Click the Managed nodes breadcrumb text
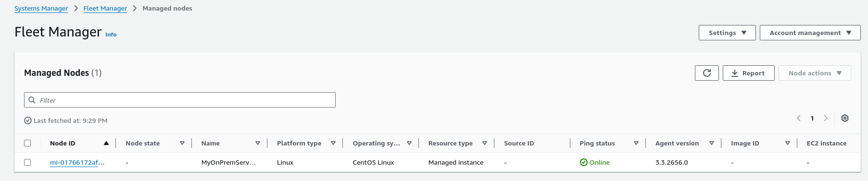 pos(167,8)
